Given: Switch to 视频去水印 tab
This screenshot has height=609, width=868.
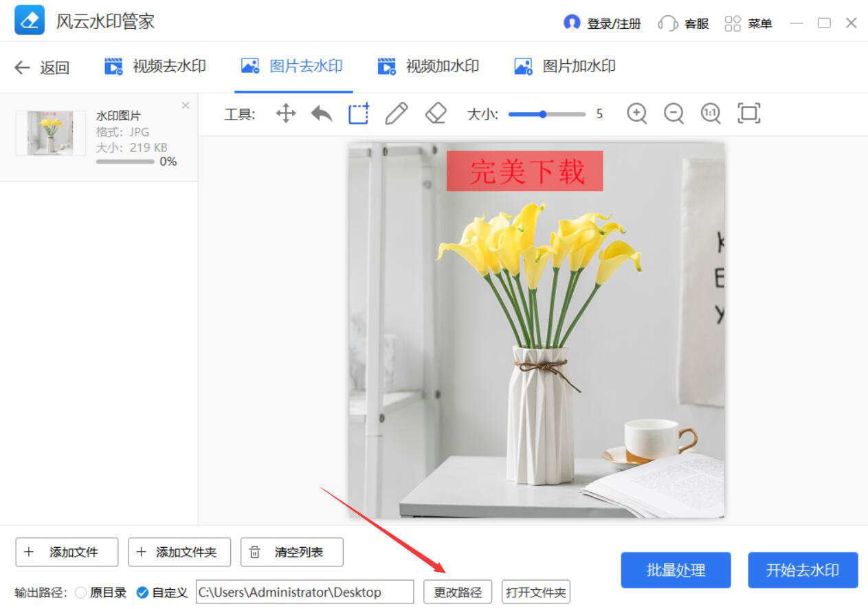Looking at the screenshot, I should (x=155, y=67).
